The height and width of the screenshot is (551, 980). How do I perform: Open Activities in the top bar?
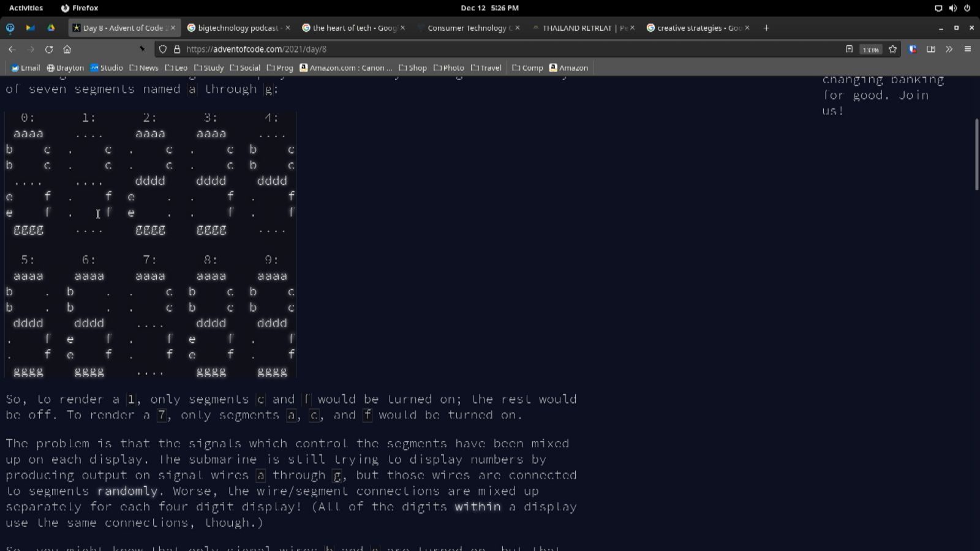tap(24, 8)
